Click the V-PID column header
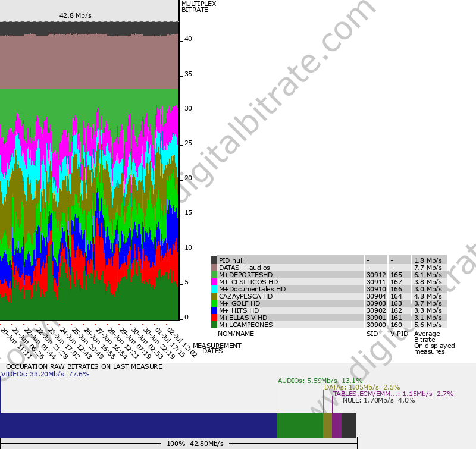This screenshot has width=476, height=449. [399, 334]
